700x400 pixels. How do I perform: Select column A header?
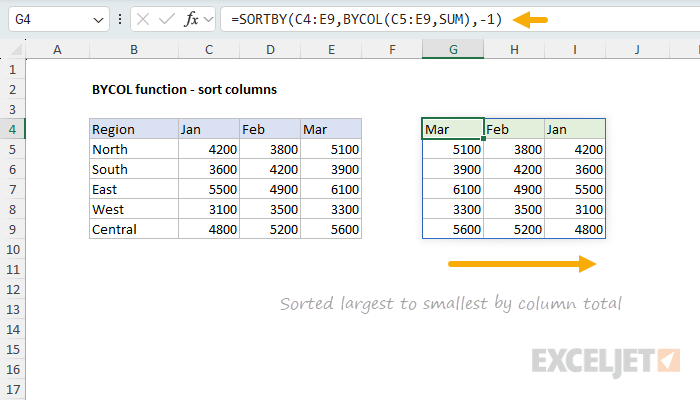[x=57, y=50]
